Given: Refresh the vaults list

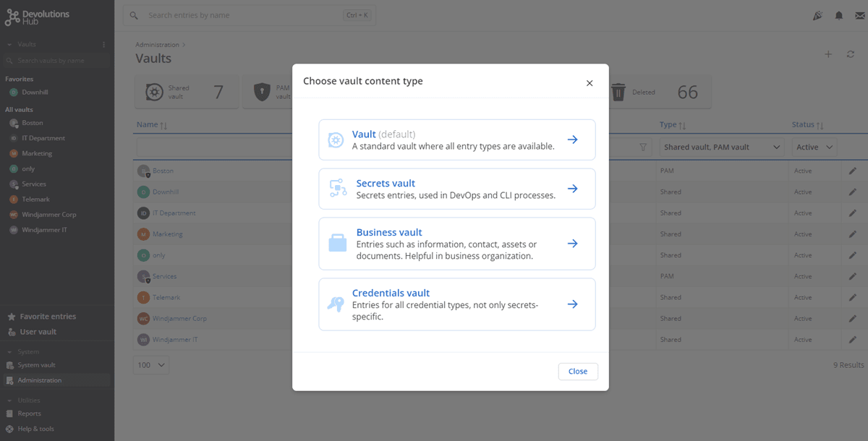Looking at the screenshot, I should pyautogui.click(x=851, y=54).
